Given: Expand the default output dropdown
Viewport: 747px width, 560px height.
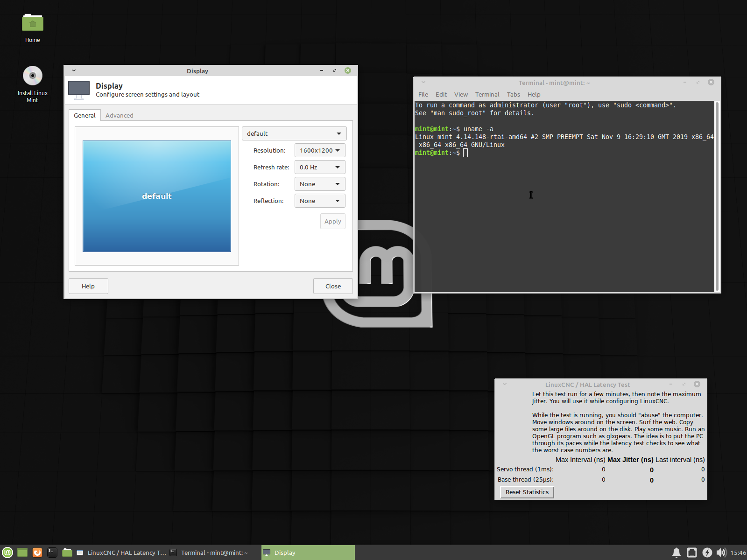Looking at the screenshot, I should [x=294, y=133].
